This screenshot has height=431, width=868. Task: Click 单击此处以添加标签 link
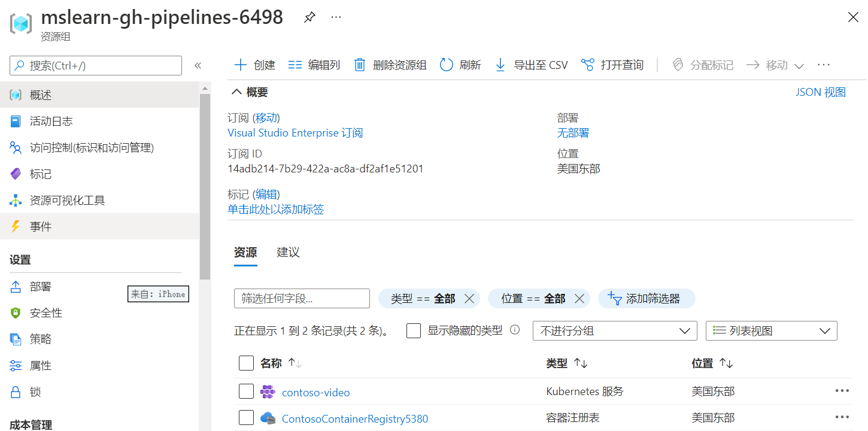tap(275, 210)
